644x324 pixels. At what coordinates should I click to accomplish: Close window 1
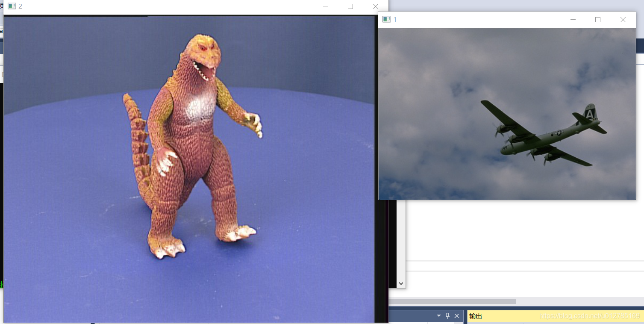623,20
